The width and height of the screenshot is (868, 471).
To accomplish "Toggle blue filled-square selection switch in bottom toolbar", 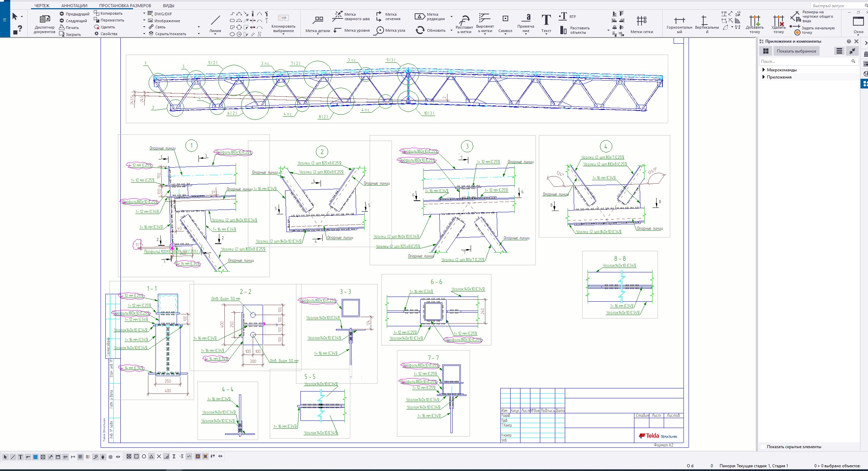I will [35, 457].
